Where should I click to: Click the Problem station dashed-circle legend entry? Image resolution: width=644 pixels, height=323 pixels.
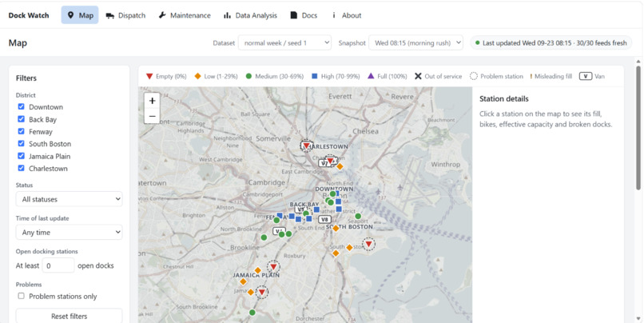click(496, 76)
